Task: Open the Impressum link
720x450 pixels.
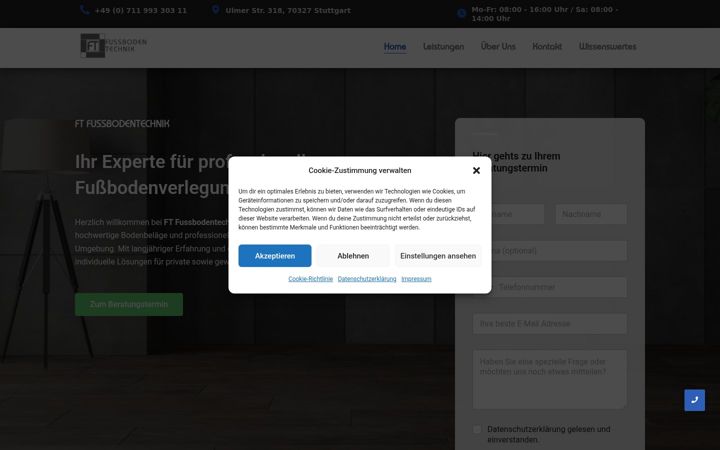Action: pos(416,279)
